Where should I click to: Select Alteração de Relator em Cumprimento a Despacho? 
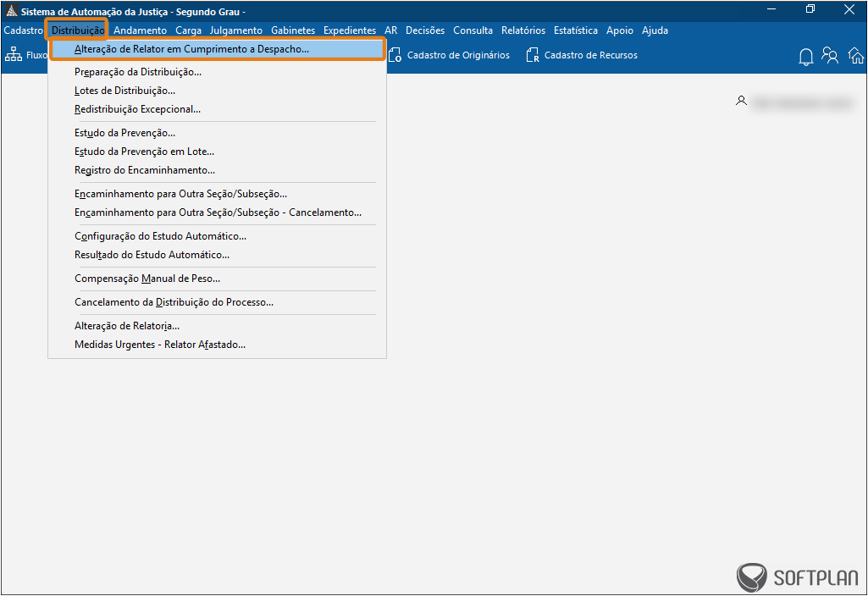217,49
